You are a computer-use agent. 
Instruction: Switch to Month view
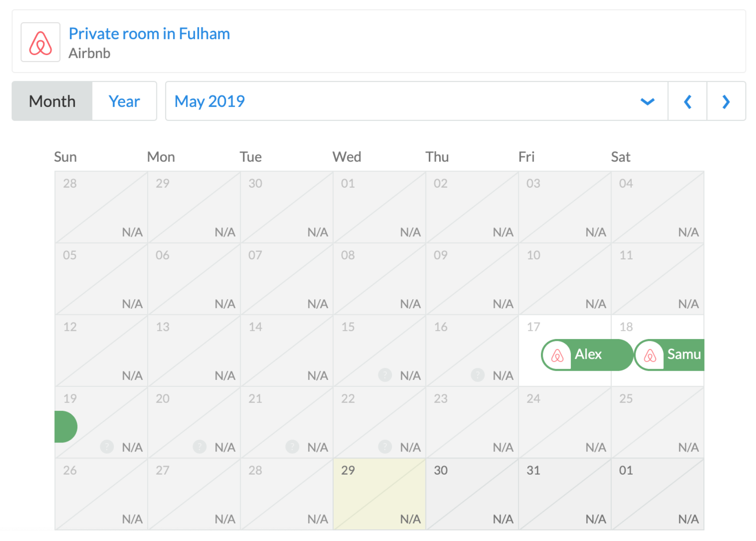pyautogui.click(x=52, y=101)
